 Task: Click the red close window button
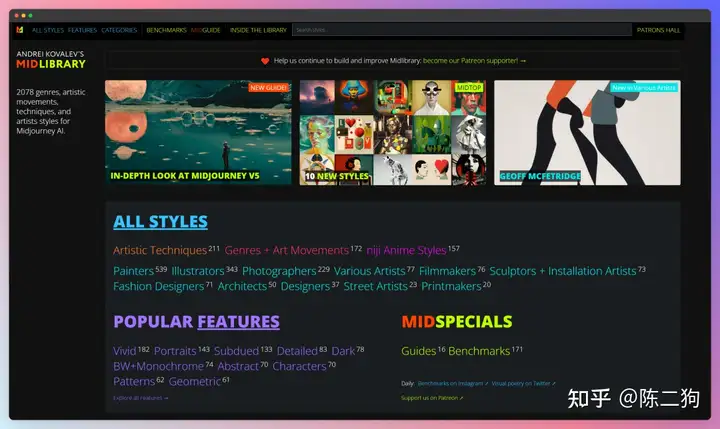click(x=17, y=16)
